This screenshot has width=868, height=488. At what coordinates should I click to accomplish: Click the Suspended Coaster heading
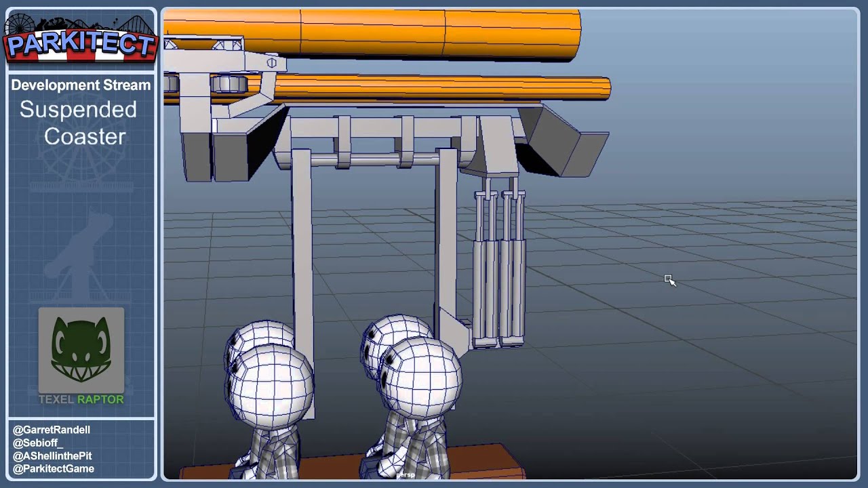tap(79, 123)
